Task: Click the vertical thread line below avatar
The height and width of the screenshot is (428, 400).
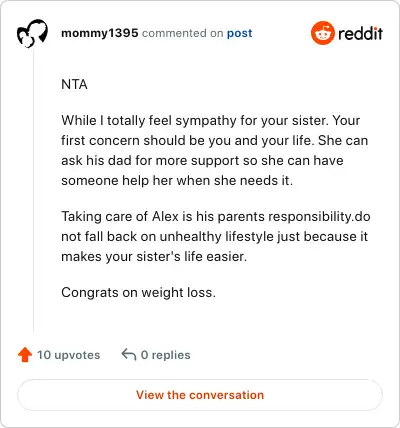Action: (33, 190)
